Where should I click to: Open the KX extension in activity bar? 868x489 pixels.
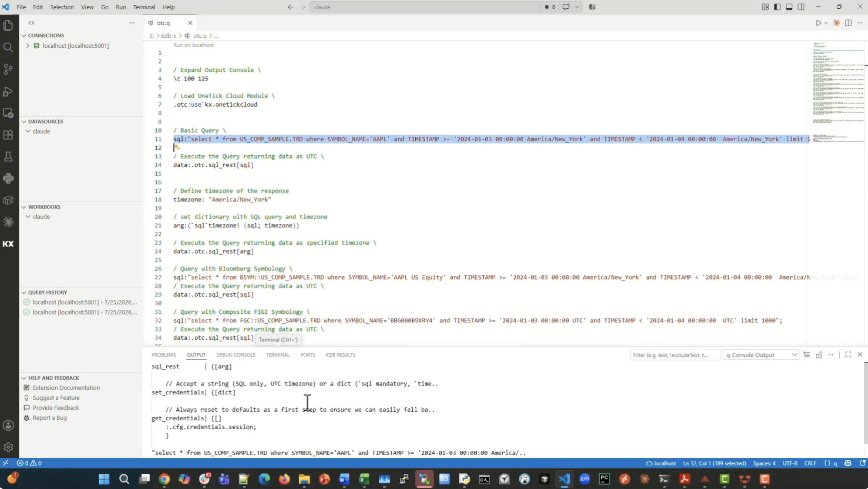tap(8, 244)
